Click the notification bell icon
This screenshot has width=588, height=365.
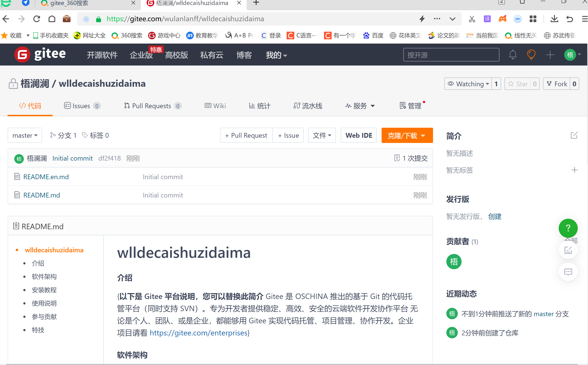[513, 55]
